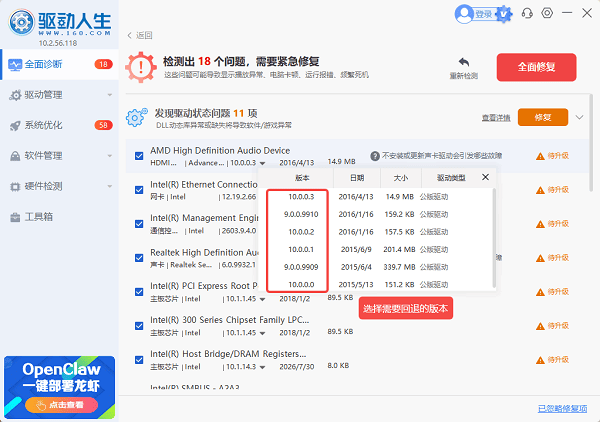
Task: Open customer service headset icon
Action: tap(527, 13)
